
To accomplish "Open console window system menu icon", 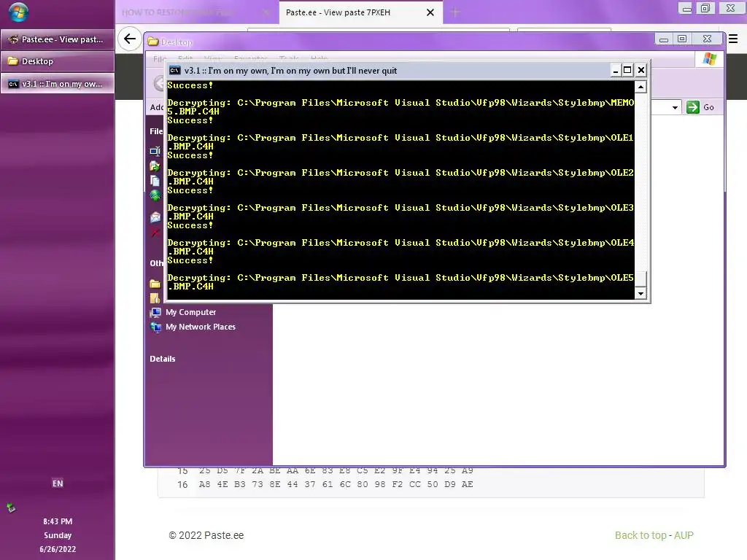I will click(175, 71).
